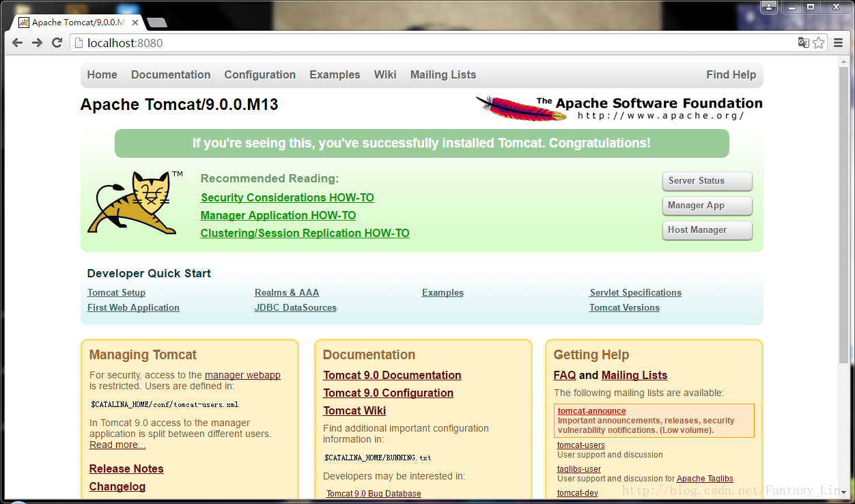The image size is (855, 504).
Task: Click the Recommended Reading heading
Action: (x=270, y=178)
